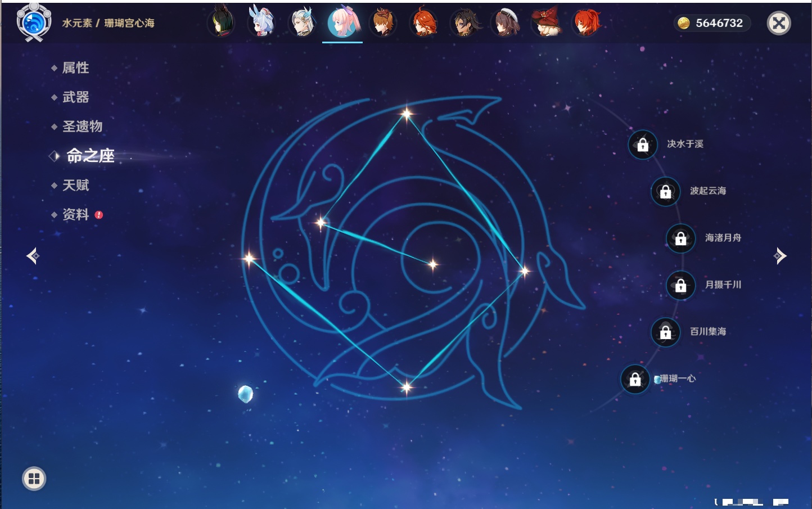
Task: Open the 圣遗物 artifacts menu
Action: point(82,127)
